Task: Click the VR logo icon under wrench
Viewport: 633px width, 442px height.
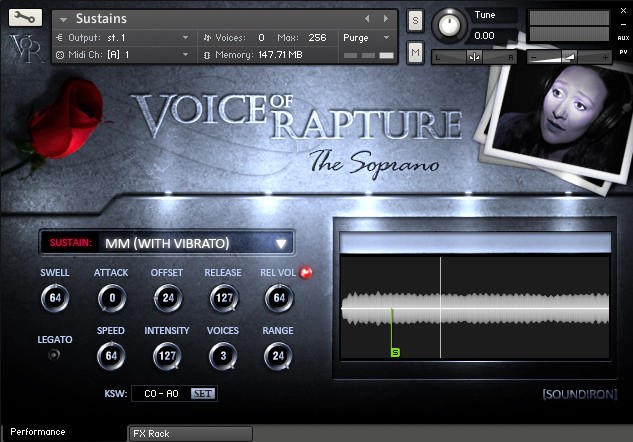Action: (26, 48)
